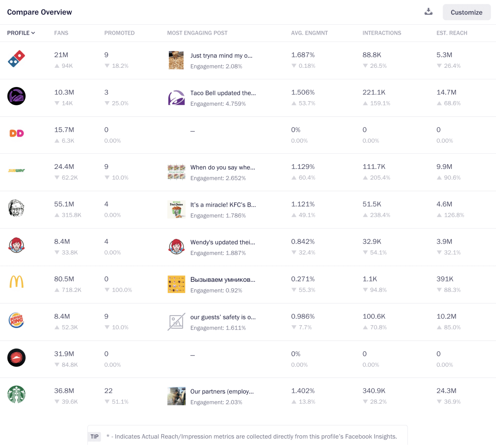
Task: Open the Taco Bell profile logo
Action: [x=17, y=96]
